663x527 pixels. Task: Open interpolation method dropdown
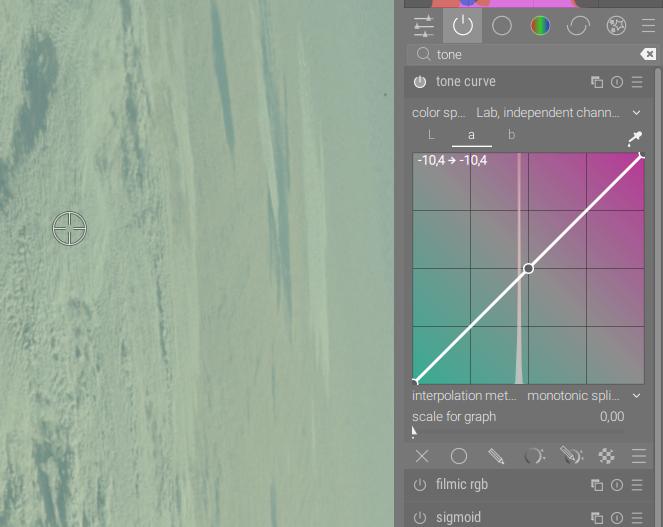527,396
